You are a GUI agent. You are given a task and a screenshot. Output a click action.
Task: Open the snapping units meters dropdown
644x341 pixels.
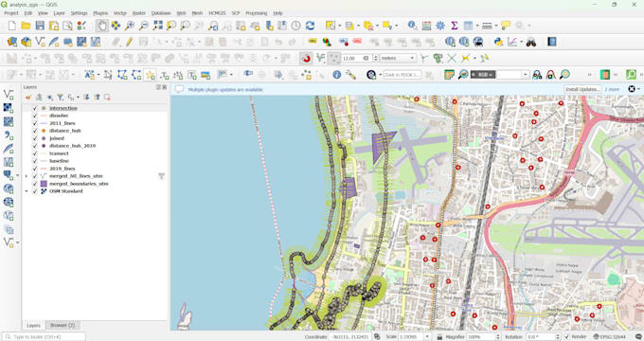click(398, 59)
